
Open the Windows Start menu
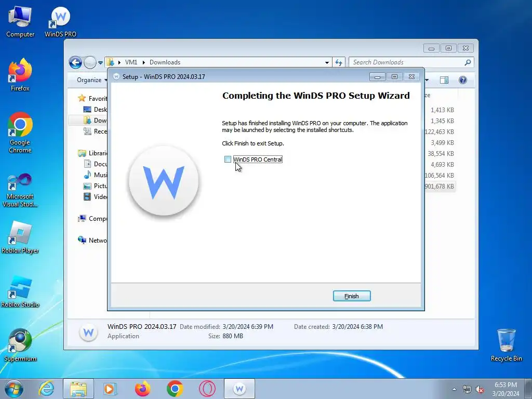(14, 389)
